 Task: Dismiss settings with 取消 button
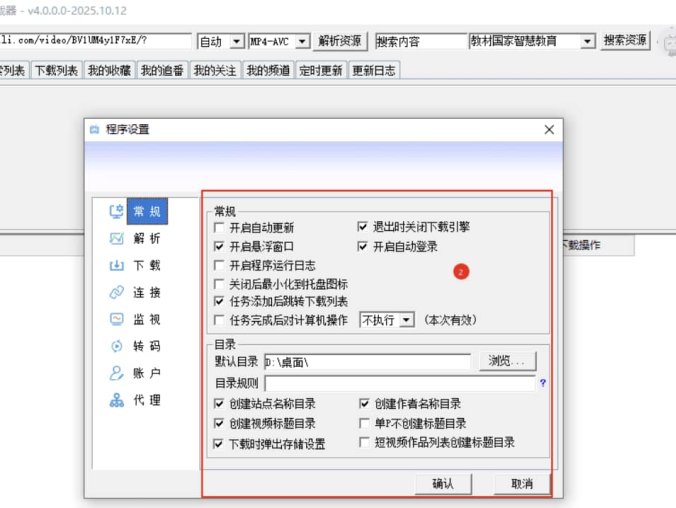[x=522, y=484]
